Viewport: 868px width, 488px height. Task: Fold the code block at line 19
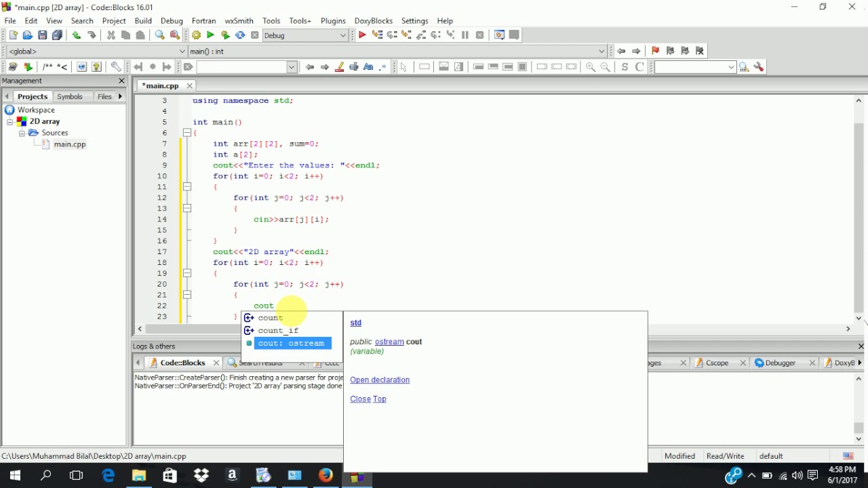coord(187,273)
